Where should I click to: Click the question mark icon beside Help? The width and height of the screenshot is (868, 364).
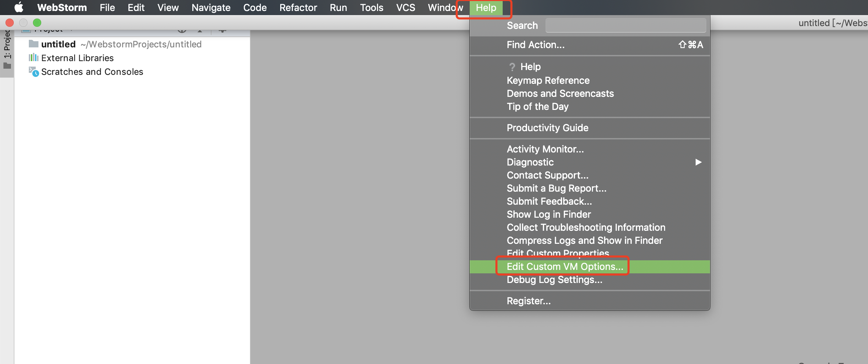pos(512,67)
